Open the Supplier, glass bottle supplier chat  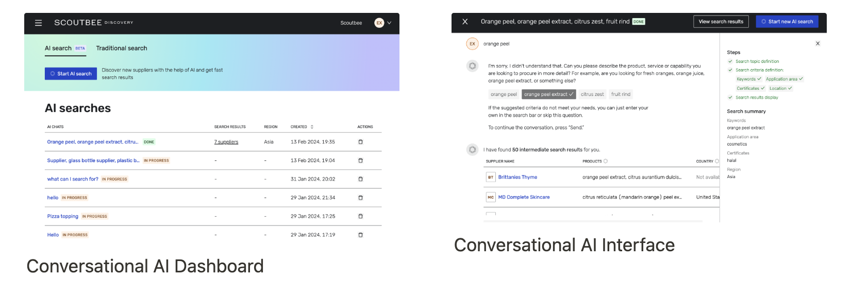(x=93, y=160)
